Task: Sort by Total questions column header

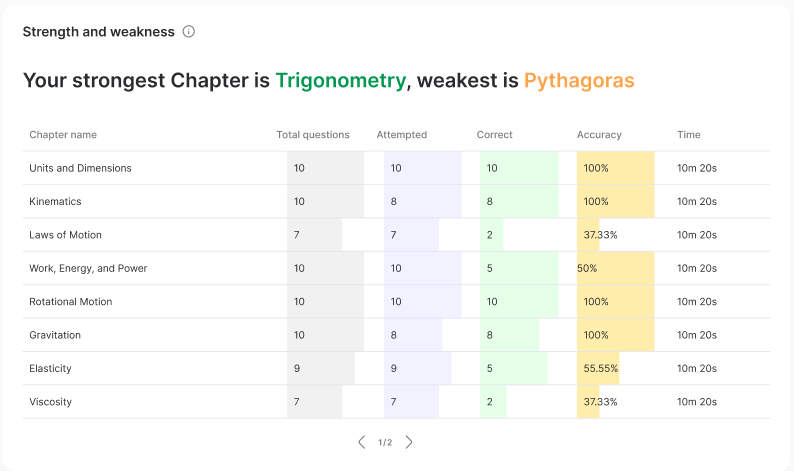Action: (x=313, y=135)
